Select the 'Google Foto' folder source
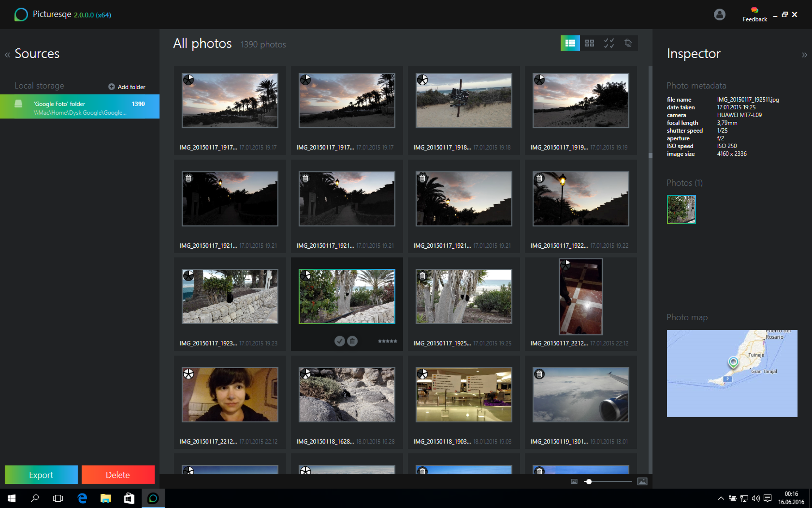Screen dimensions: 812x508 click(80, 107)
